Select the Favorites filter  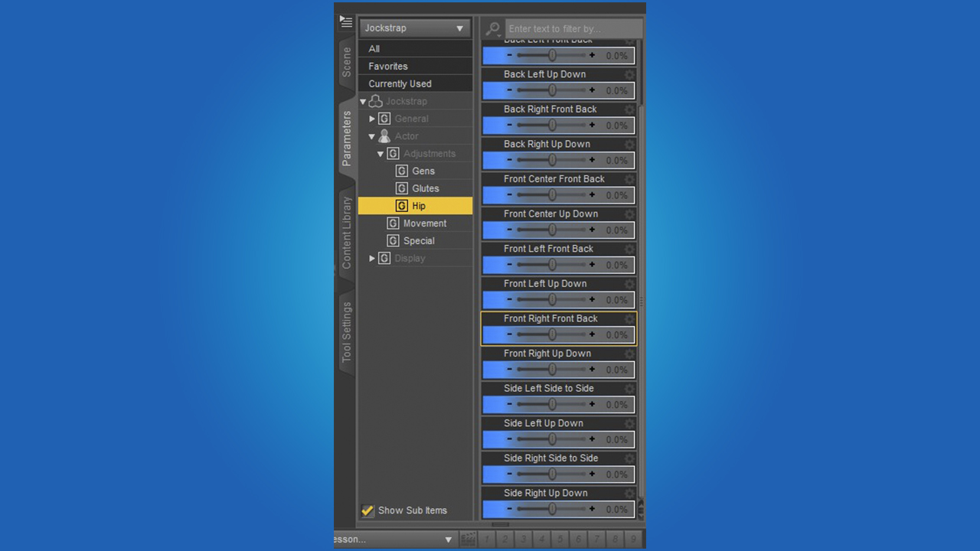pos(416,67)
